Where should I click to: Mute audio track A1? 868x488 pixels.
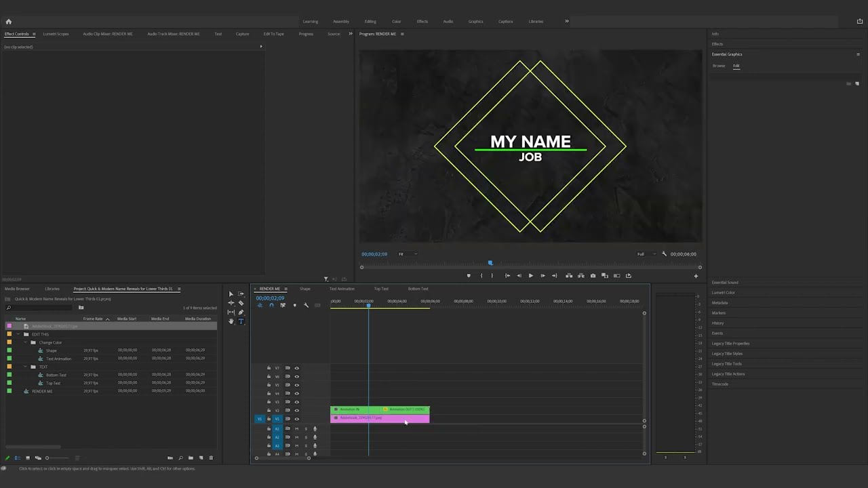click(296, 428)
